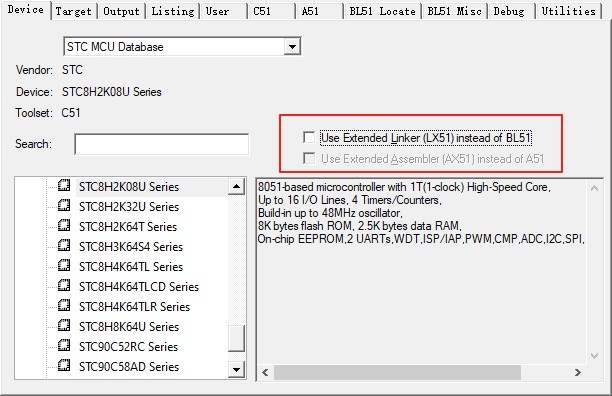
Task: Open the BL51 Misc tab
Action: pos(454,11)
